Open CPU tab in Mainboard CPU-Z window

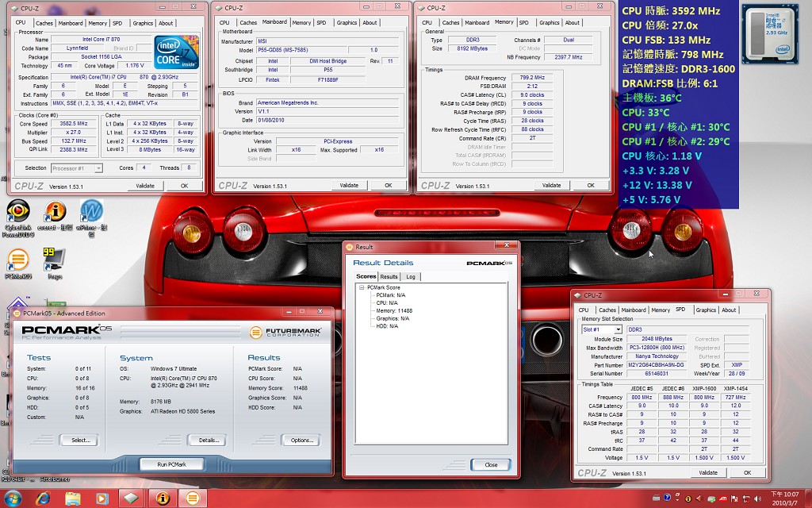click(x=224, y=22)
